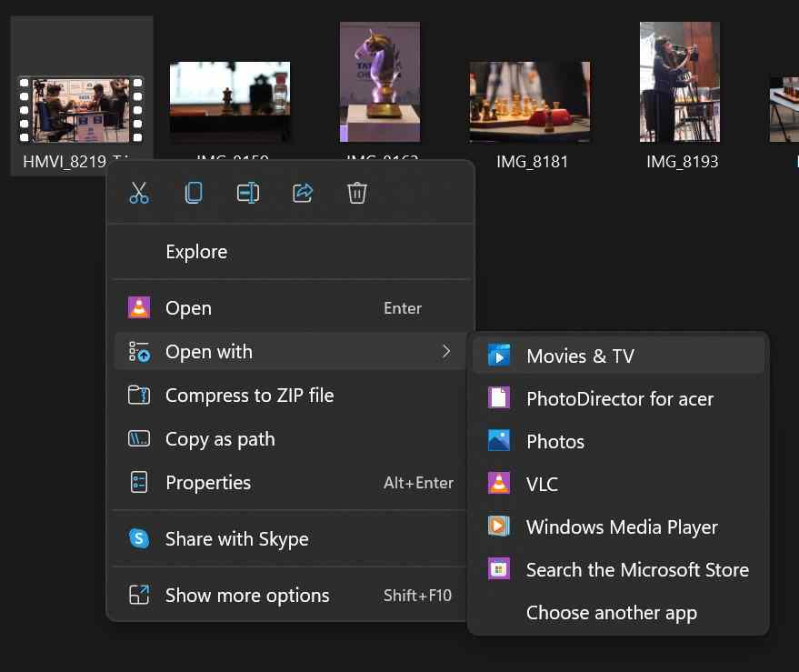Select the knight trophy photo thumbnail
The width and height of the screenshot is (799, 672).
click(x=380, y=82)
